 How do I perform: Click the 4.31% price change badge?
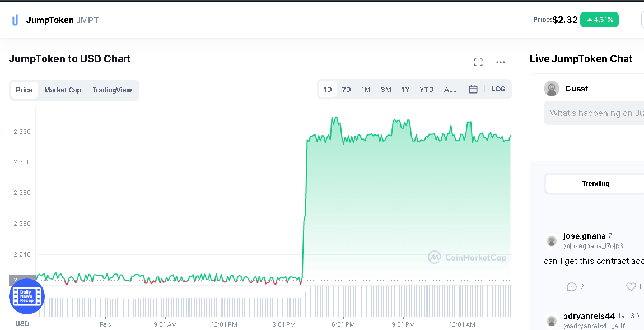coord(599,20)
